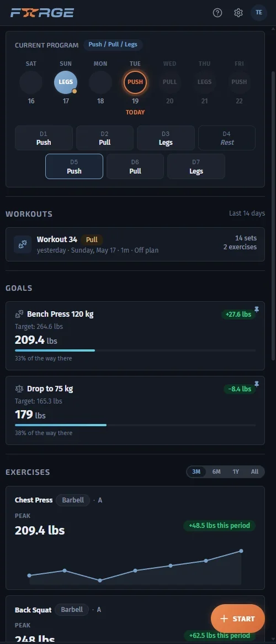Screen dimensions: 276x644
Task: Select the D1 Push program day
Action: [x=44, y=138]
